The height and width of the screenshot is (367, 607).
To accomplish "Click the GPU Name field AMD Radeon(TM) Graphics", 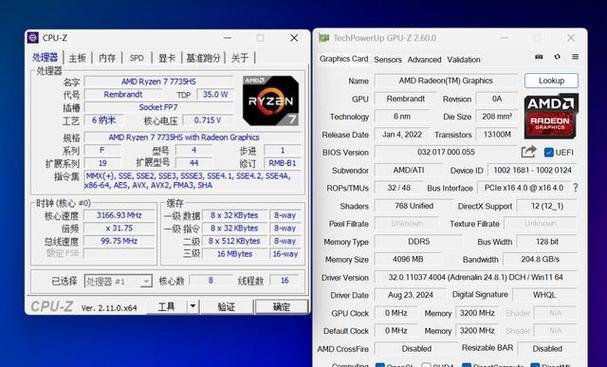I will tap(446, 81).
